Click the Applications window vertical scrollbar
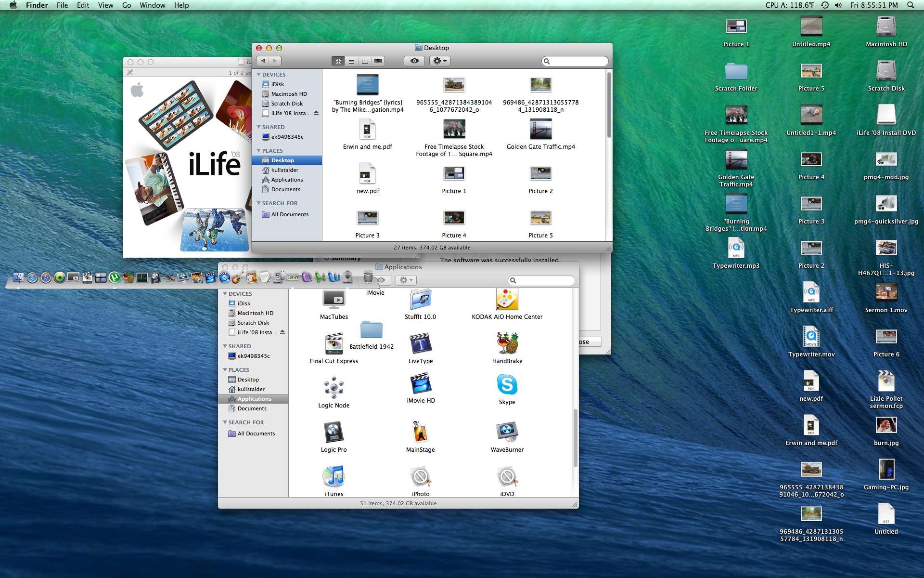The width and height of the screenshot is (924, 578). pyautogui.click(x=575, y=437)
